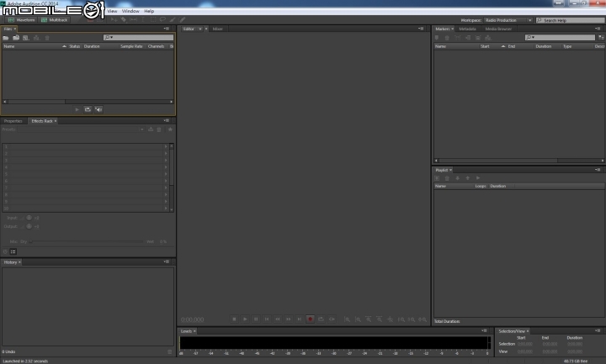
Task: Switch to the Mixer tab
Action: pyautogui.click(x=218, y=29)
